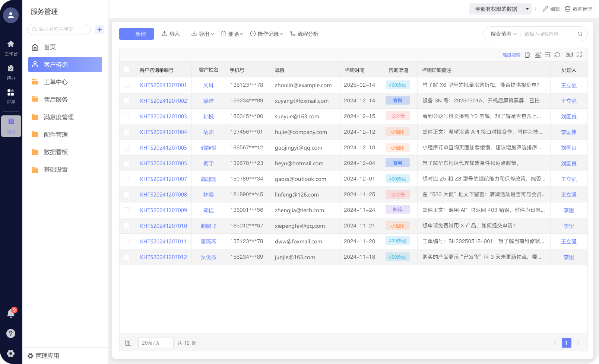
Task: Focus the 输入名称来搜索 sidebar search field
Action: 59,29
